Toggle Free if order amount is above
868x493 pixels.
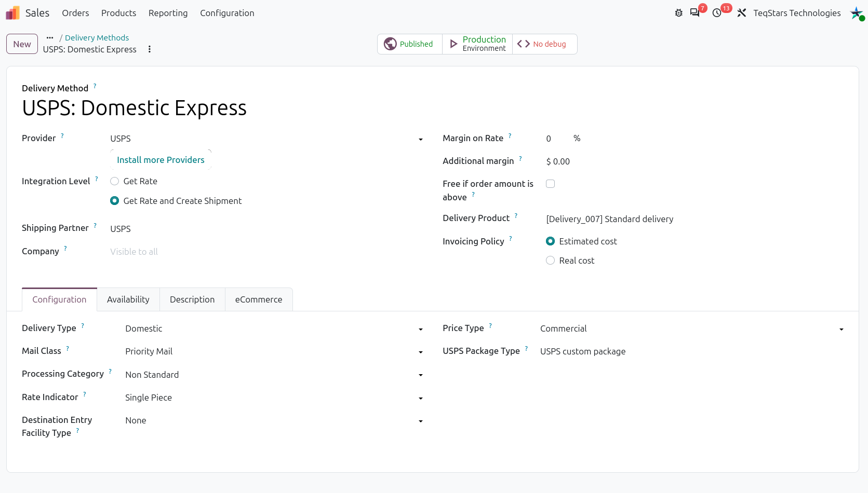(x=551, y=184)
